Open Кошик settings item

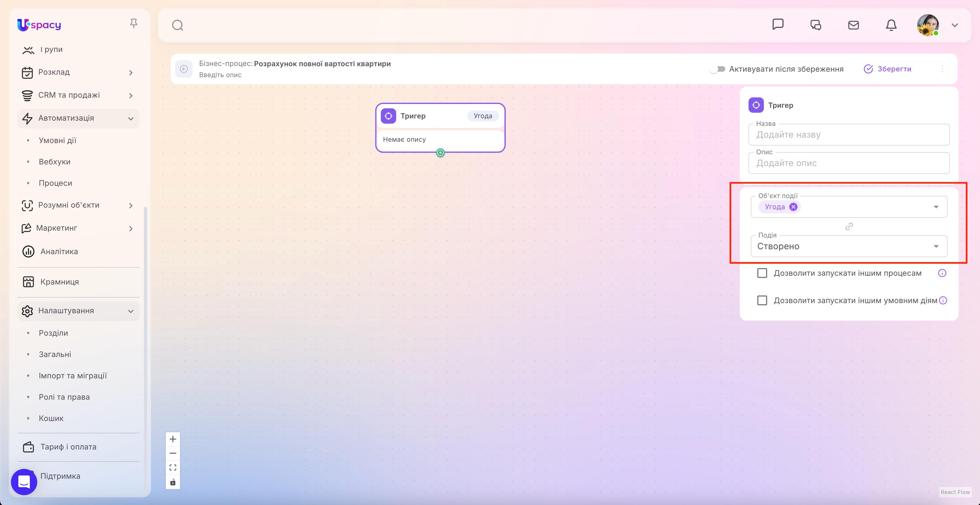point(51,418)
